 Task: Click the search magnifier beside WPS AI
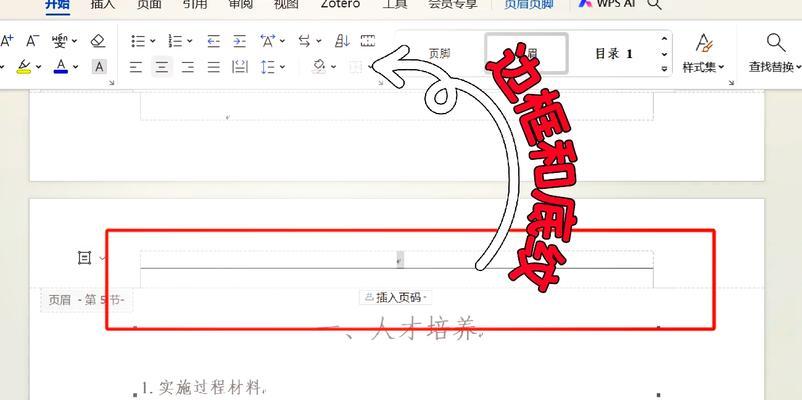point(654,5)
